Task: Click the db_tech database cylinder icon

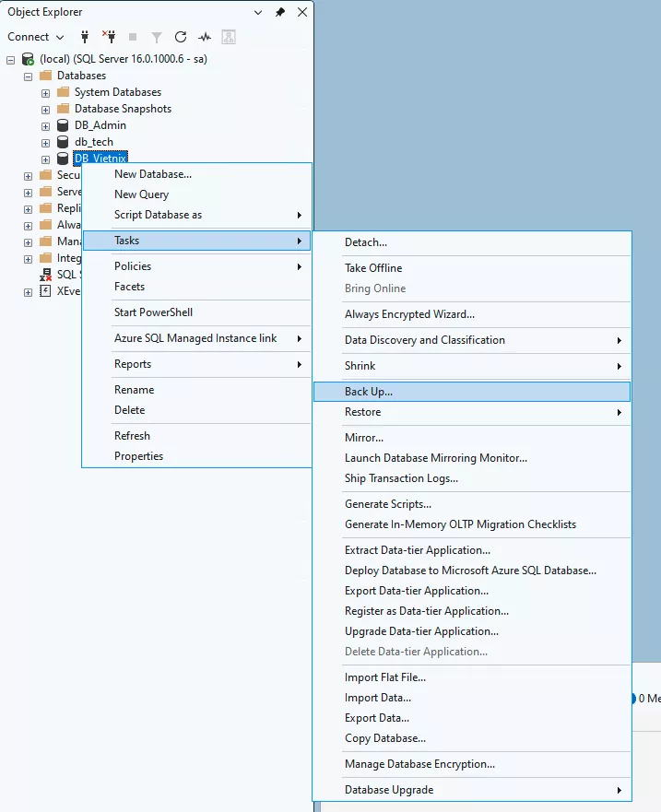Action: point(63,142)
